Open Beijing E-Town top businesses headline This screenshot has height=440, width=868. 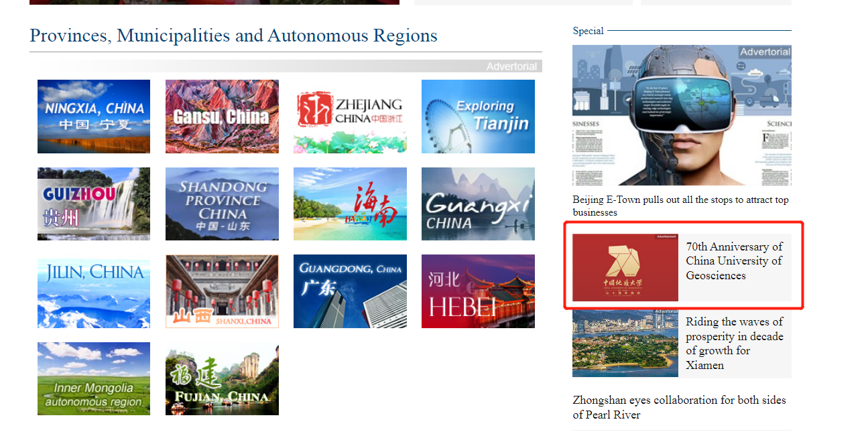click(680, 206)
